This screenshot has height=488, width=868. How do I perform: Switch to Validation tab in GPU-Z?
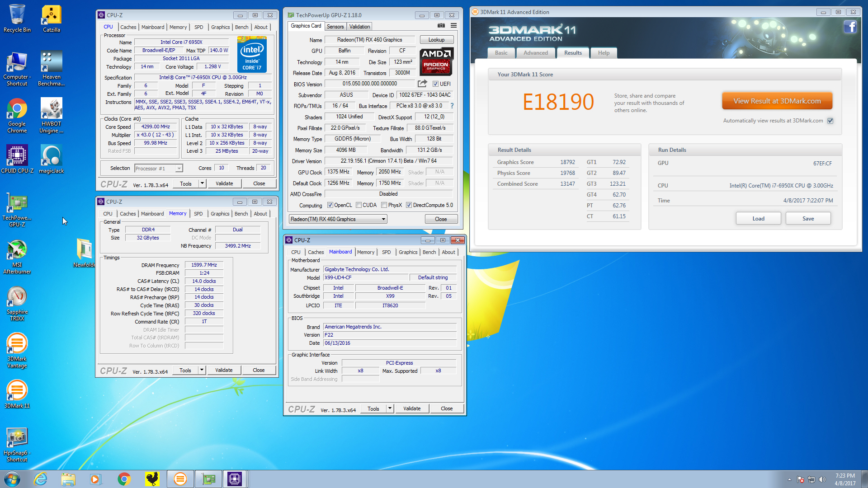[359, 27]
